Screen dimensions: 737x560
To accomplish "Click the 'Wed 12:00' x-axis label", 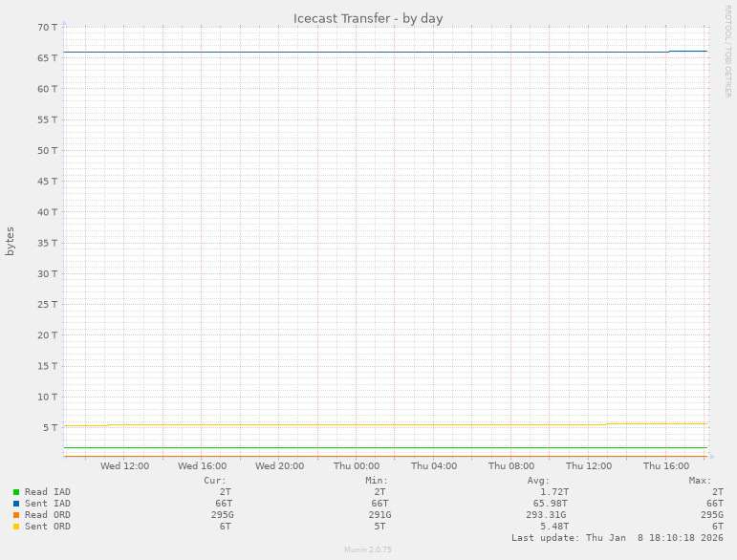I will tap(124, 466).
